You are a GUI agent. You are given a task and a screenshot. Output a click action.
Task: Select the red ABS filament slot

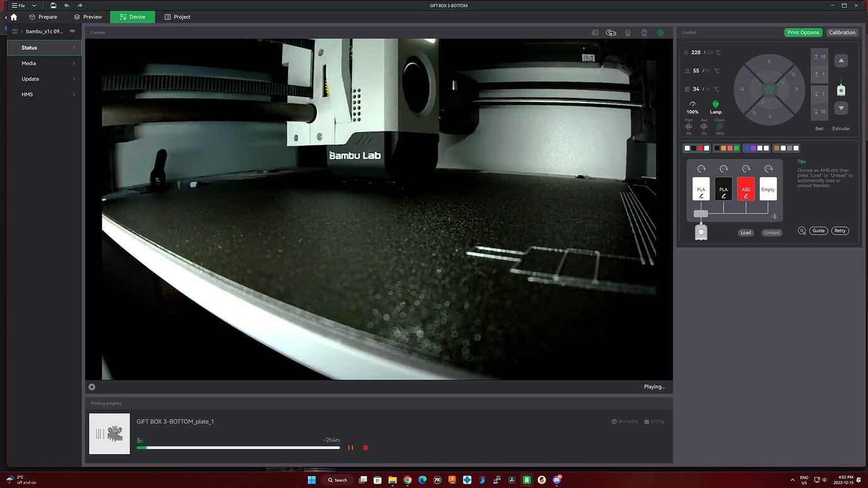[x=746, y=189]
